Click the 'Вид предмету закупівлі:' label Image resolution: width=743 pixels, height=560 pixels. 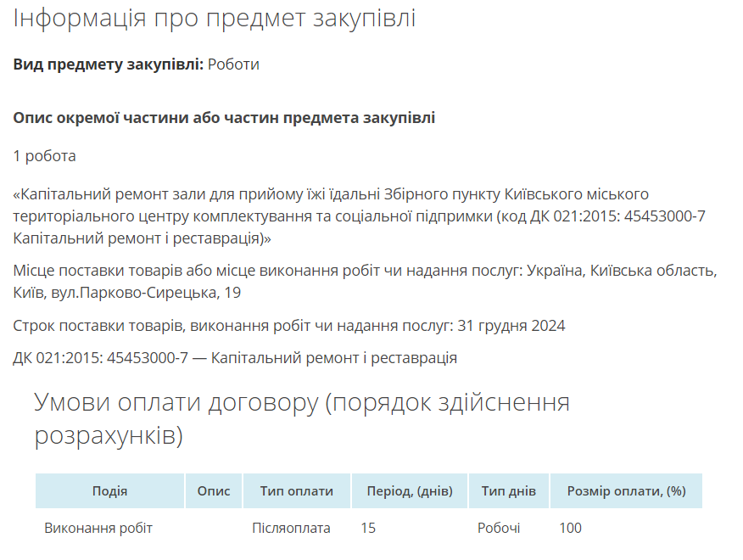[108, 64]
